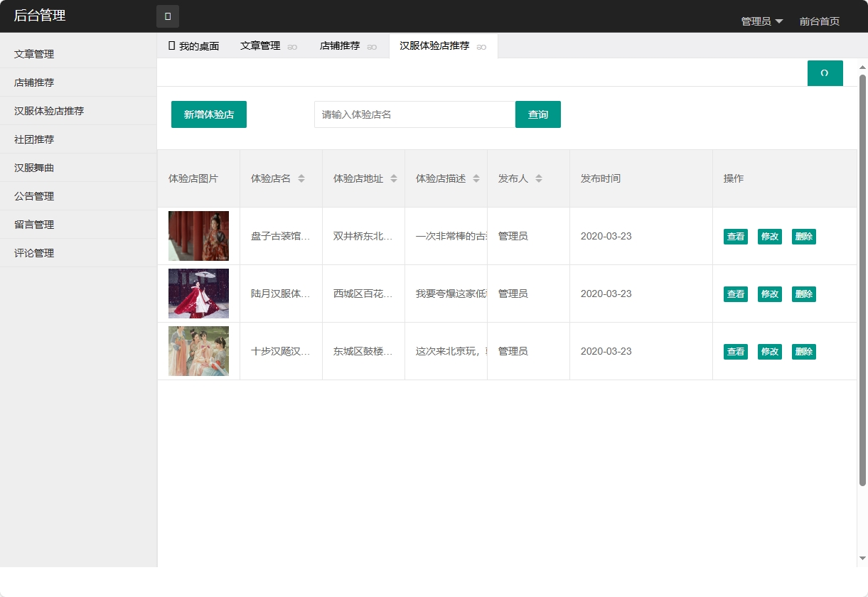Close the 文章管理 tab via its close icon
The image size is (868, 597).
[x=291, y=46]
